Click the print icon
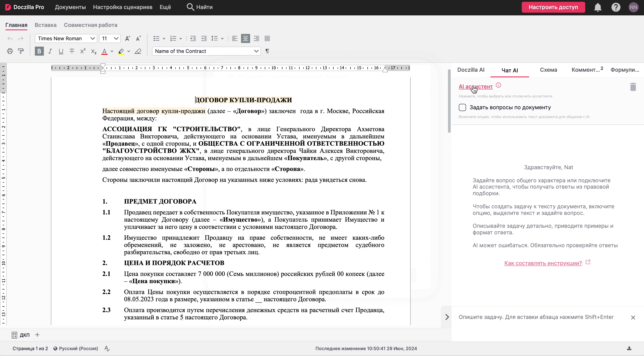 tap(10, 51)
